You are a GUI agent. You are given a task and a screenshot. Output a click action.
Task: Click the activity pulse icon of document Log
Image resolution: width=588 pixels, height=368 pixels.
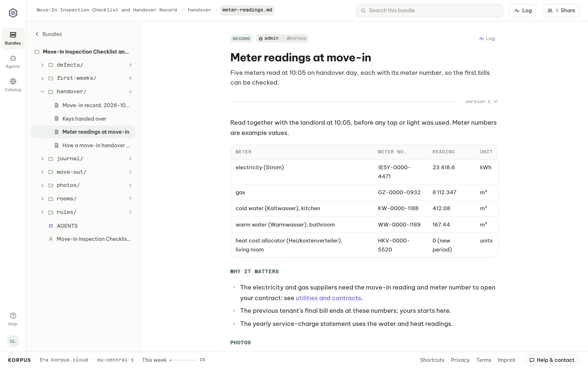tap(481, 38)
